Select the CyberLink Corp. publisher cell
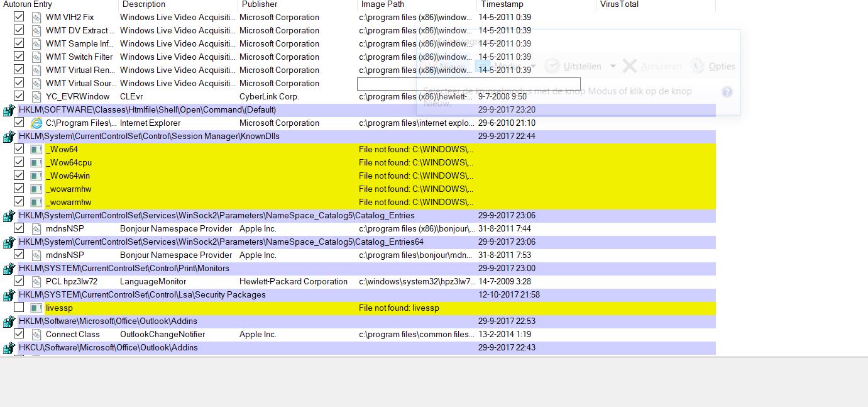Image resolution: width=868 pixels, height=407 pixels. [269, 96]
